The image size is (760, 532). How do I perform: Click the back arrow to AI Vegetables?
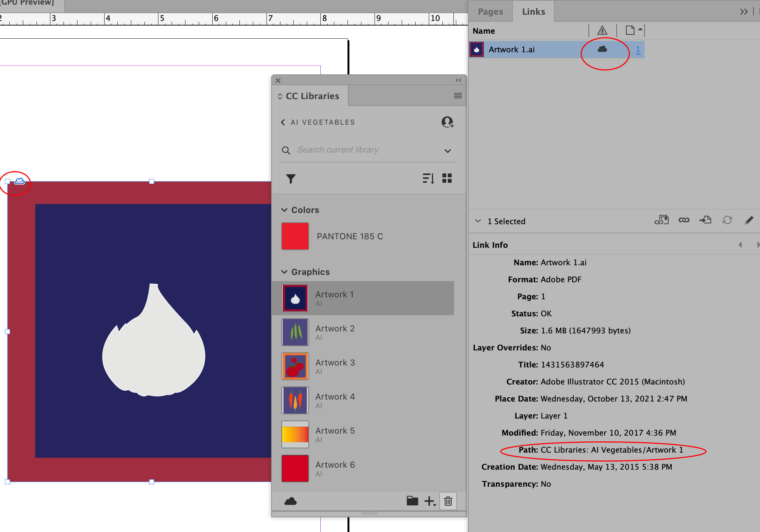point(283,122)
